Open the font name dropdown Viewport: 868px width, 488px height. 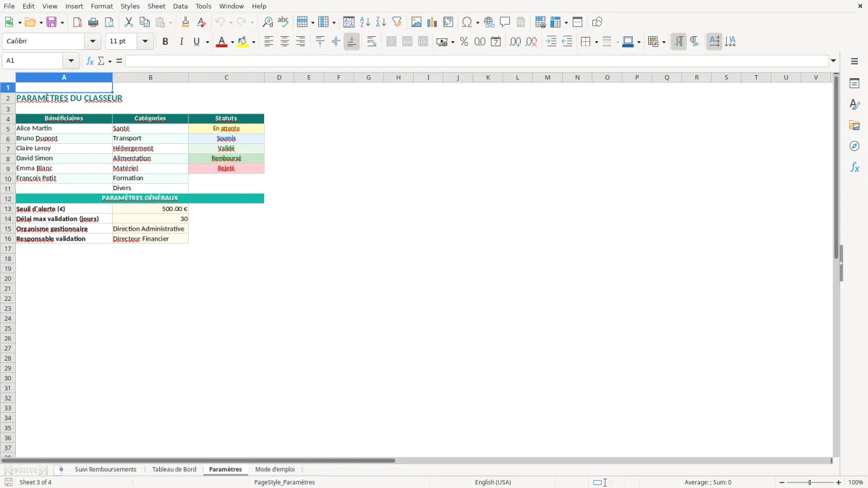point(93,42)
